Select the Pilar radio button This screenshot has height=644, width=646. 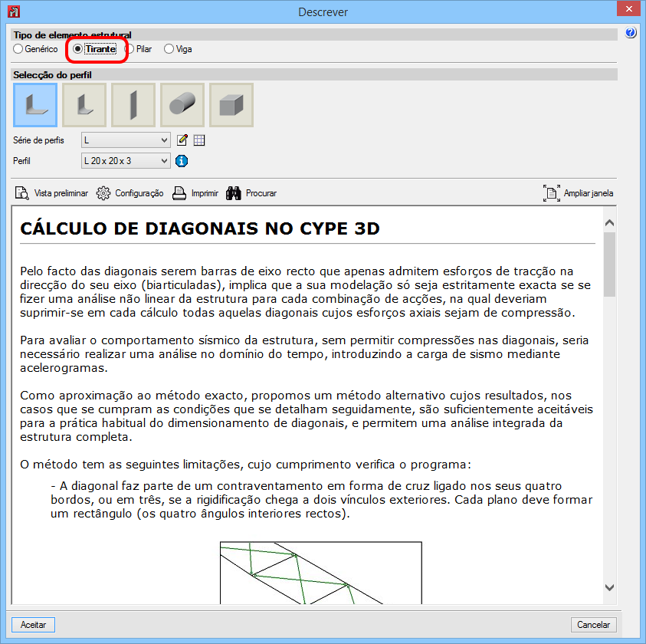point(130,49)
